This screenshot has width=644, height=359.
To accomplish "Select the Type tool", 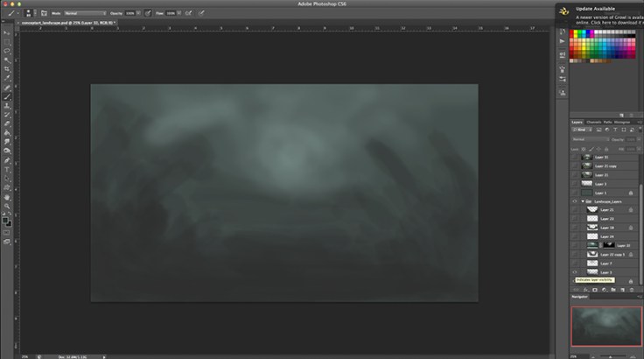I will 7,169.
